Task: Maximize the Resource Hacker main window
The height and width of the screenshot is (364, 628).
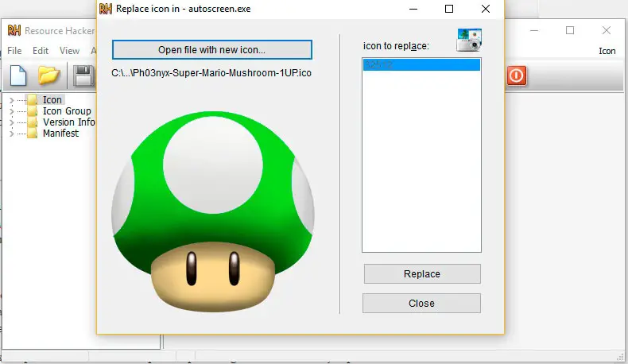Action: pyautogui.click(x=570, y=30)
